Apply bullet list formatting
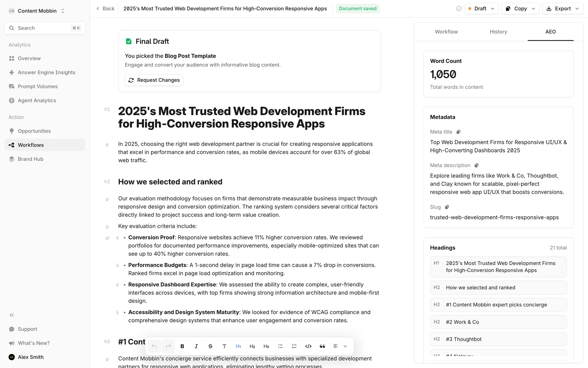The width and height of the screenshot is (588, 368). coord(280,346)
